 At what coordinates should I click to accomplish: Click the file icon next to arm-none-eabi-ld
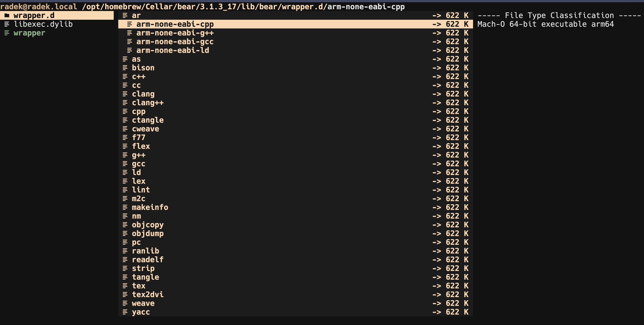point(129,50)
